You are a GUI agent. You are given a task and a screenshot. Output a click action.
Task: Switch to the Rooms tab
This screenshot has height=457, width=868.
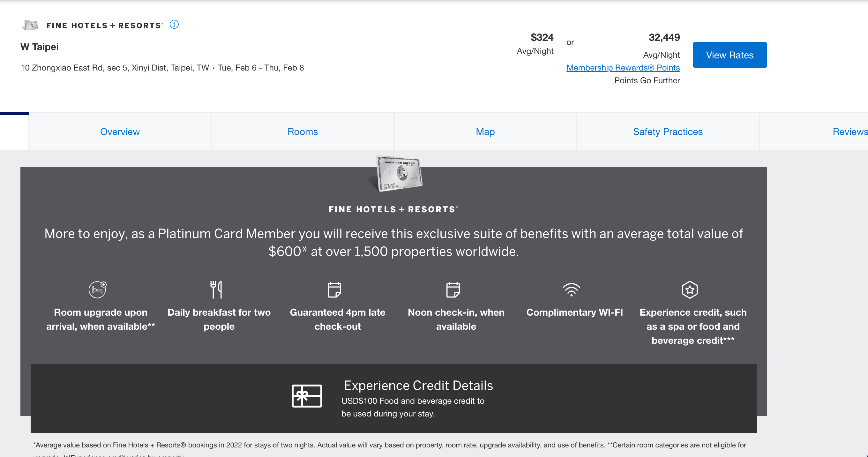(302, 131)
